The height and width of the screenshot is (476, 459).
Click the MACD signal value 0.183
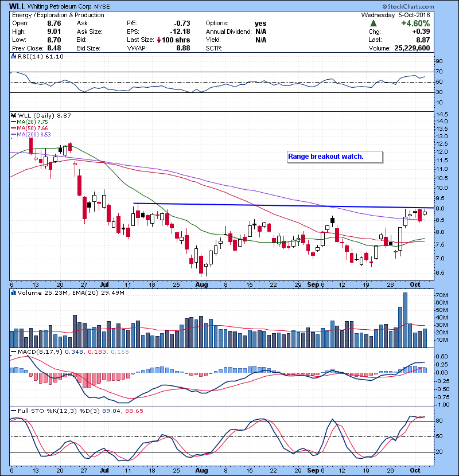click(x=97, y=352)
